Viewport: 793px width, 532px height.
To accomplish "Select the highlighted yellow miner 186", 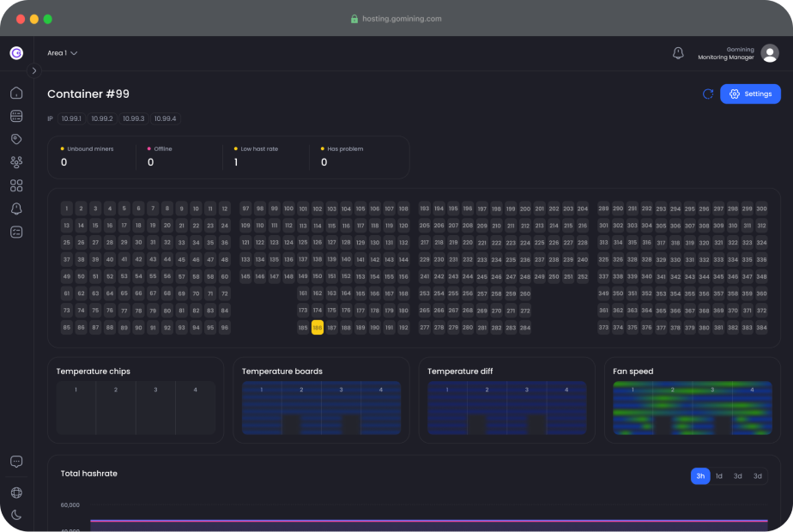I will 317,328.
